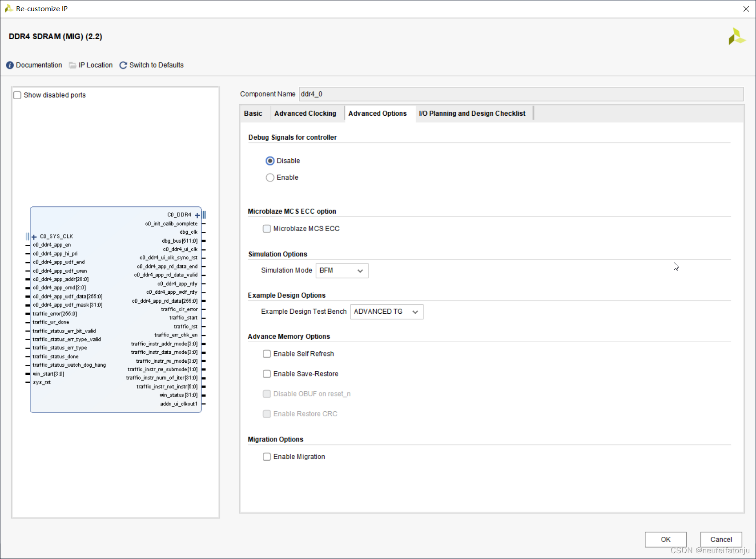This screenshot has width=756, height=559.
Task: Expand the C0_DDR4 interface plus icon
Action: [197, 215]
